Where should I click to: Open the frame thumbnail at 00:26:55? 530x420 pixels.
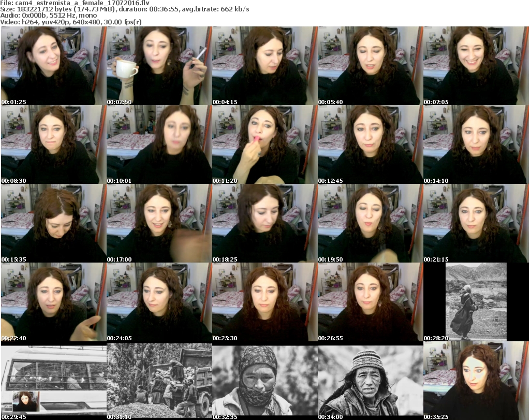point(370,302)
